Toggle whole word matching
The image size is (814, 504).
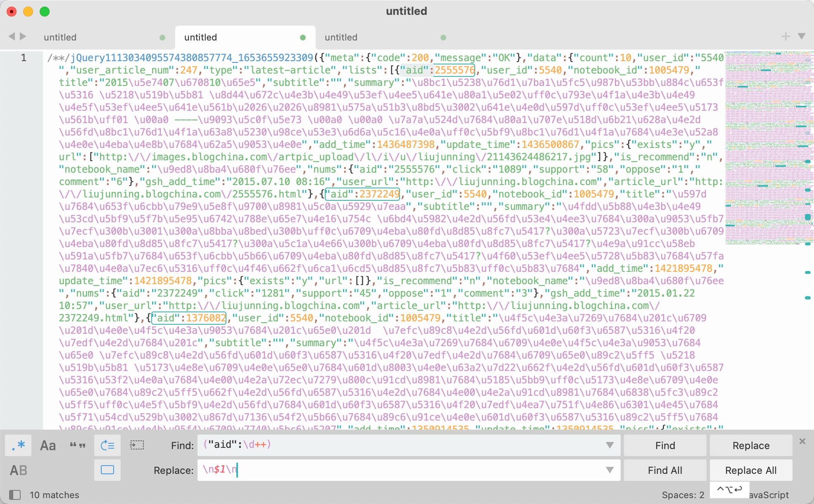tap(77, 445)
